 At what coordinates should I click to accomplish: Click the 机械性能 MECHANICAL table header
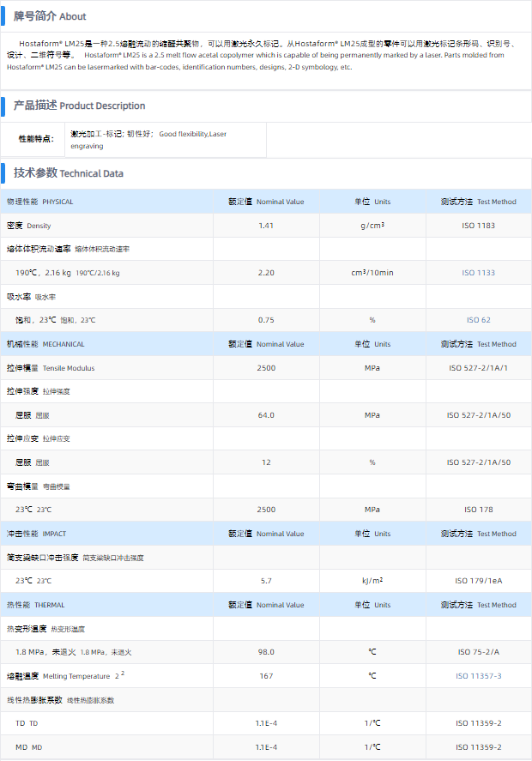tap(45, 344)
